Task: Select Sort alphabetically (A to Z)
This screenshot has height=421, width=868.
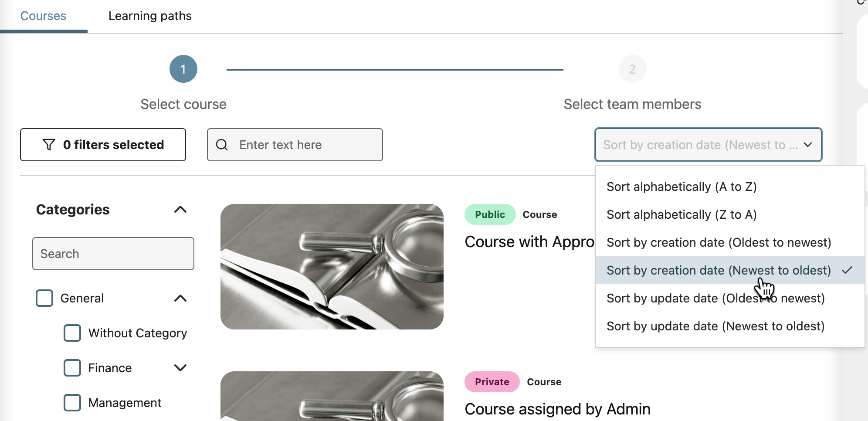Action: pos(682,187)
